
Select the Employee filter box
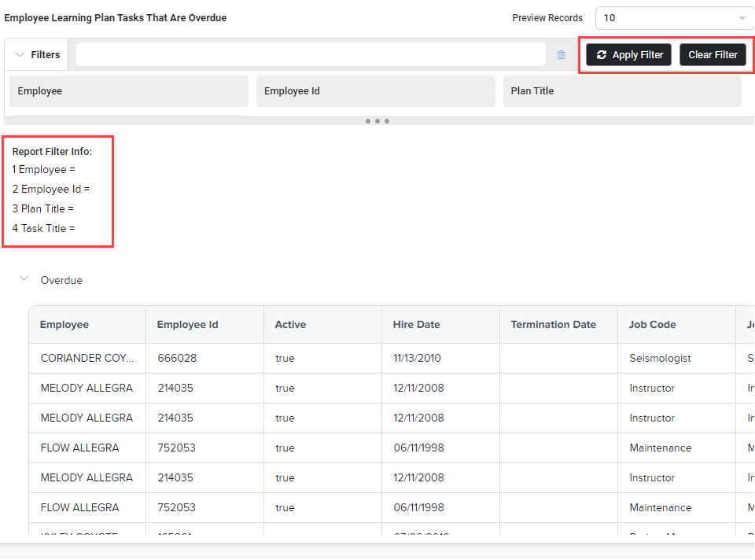coord(129,91)
